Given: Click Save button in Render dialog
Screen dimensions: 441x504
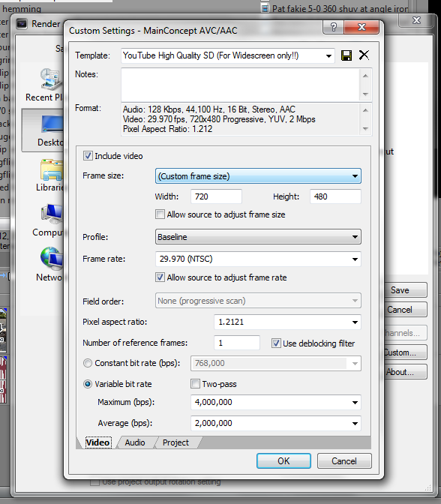Looking at the screenshot, I should (406, 290).
